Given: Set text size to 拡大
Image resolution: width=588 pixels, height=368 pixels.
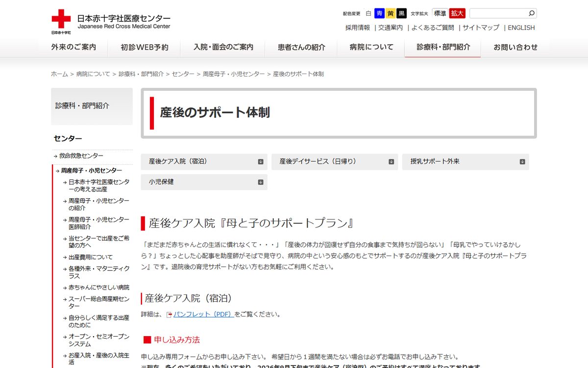Looking at the screenshot, I should click(x=457, y=13).
